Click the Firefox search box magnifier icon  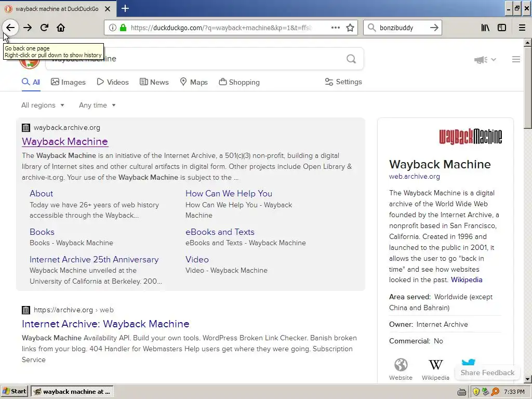[372, 28]
